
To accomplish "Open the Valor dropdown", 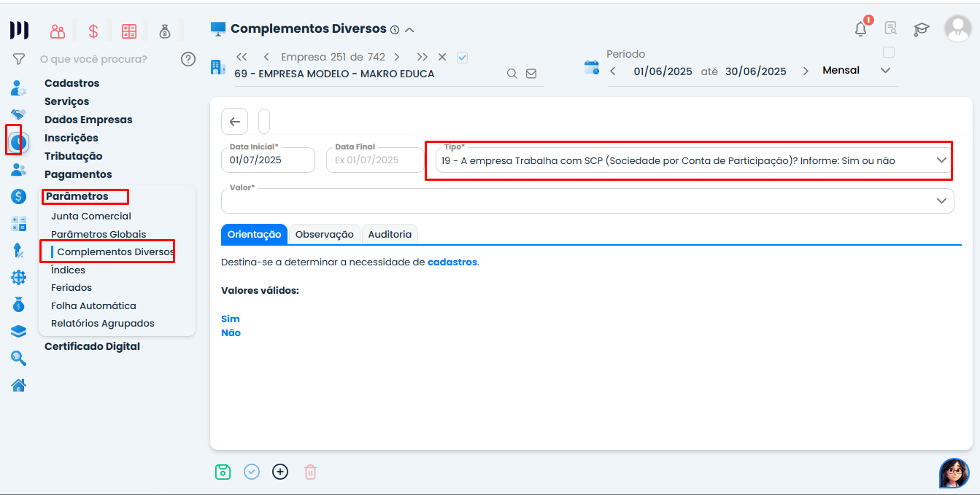I will [x=587, y=200].
